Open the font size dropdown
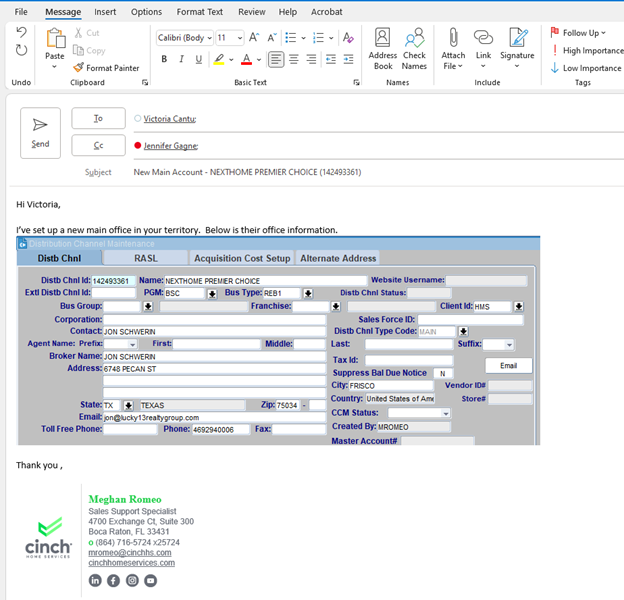The height and width of the screenshot is (600, 624). [240, 38]
